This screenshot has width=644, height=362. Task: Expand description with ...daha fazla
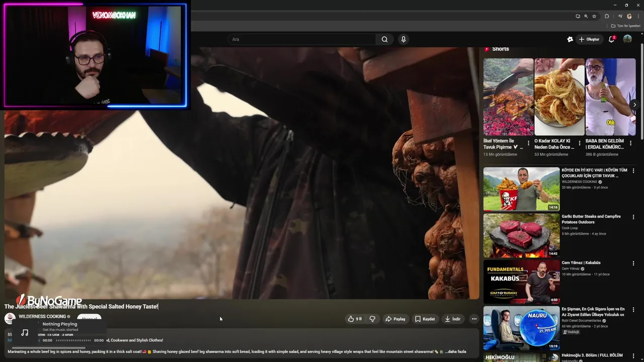[x=455, y=352]
